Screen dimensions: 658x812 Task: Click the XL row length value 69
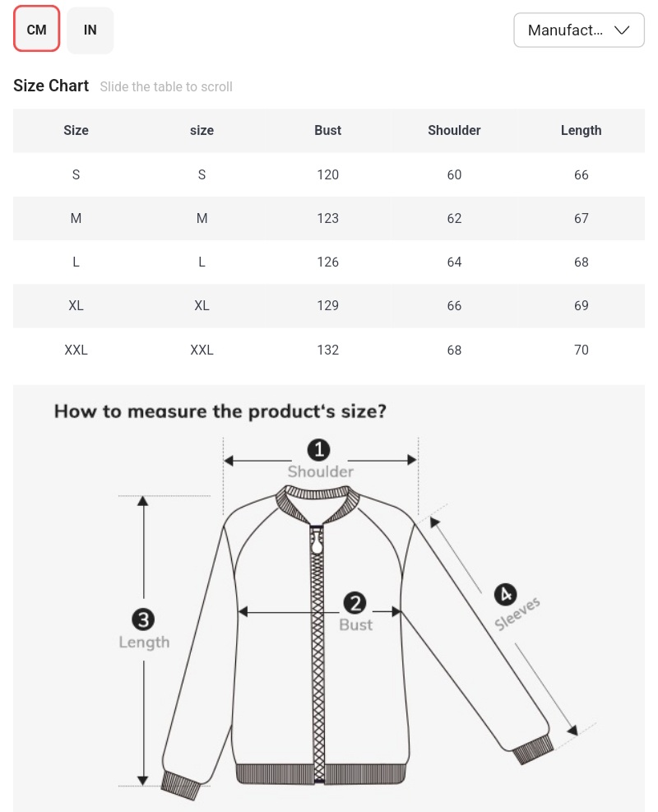(581, 305)
